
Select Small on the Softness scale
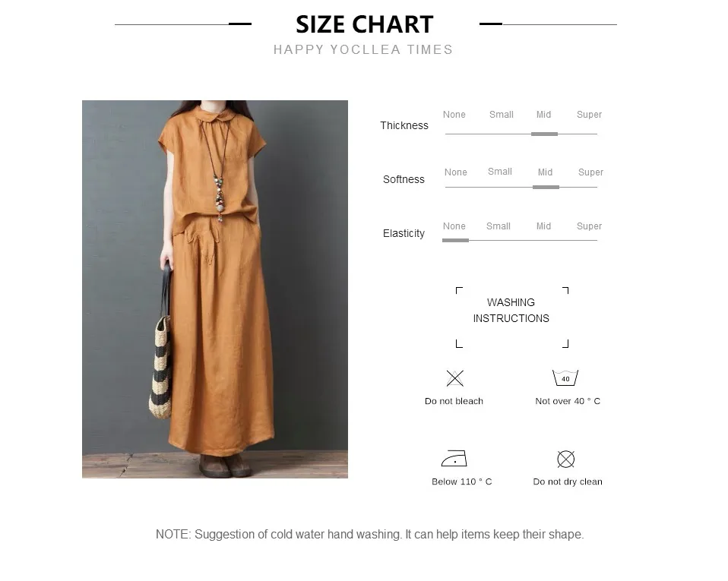pyautogui.click(x=499, y=172)
